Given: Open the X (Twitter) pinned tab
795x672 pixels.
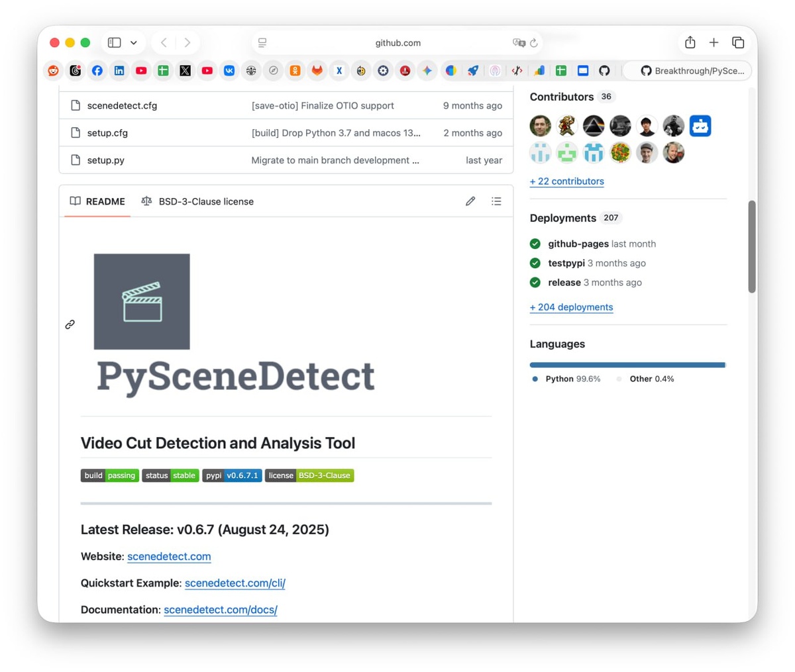Looking at the screenshot, I should [185, 71].
